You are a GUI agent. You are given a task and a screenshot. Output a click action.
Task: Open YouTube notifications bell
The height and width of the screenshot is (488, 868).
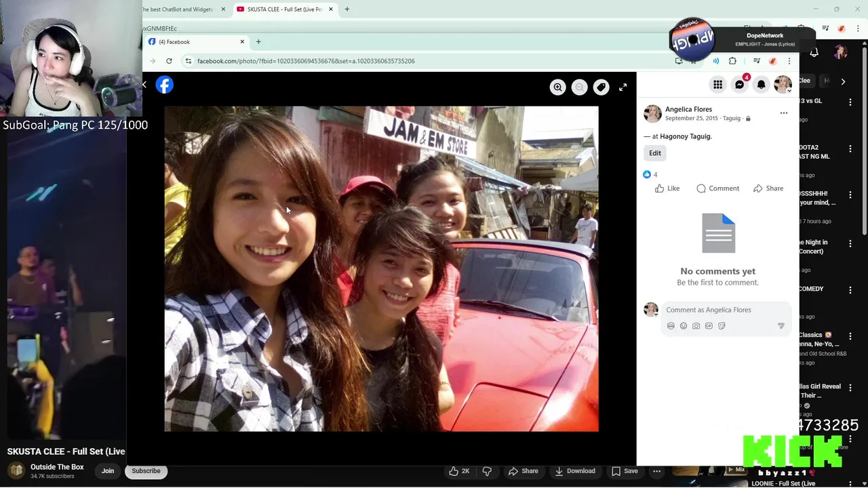[x=814, y=53]
